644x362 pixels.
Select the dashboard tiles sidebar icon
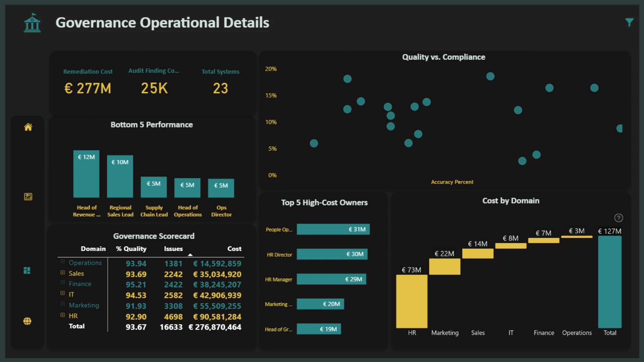tap(27, 270)
